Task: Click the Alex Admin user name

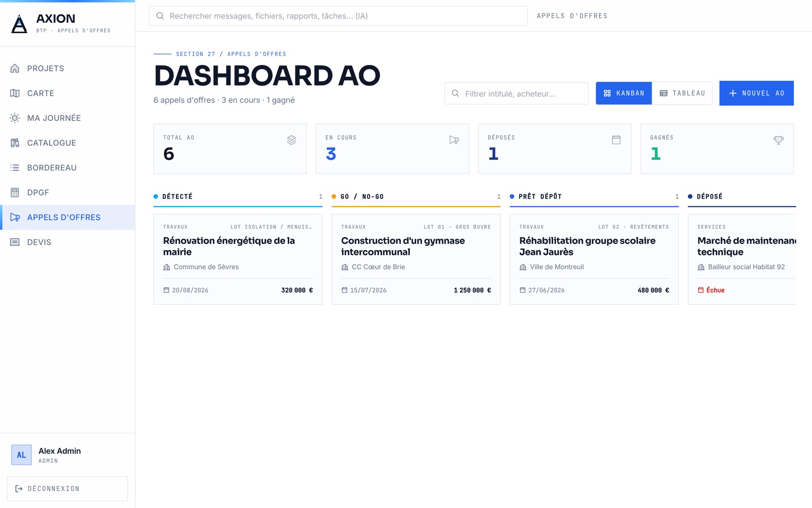Action: (59, 451)
